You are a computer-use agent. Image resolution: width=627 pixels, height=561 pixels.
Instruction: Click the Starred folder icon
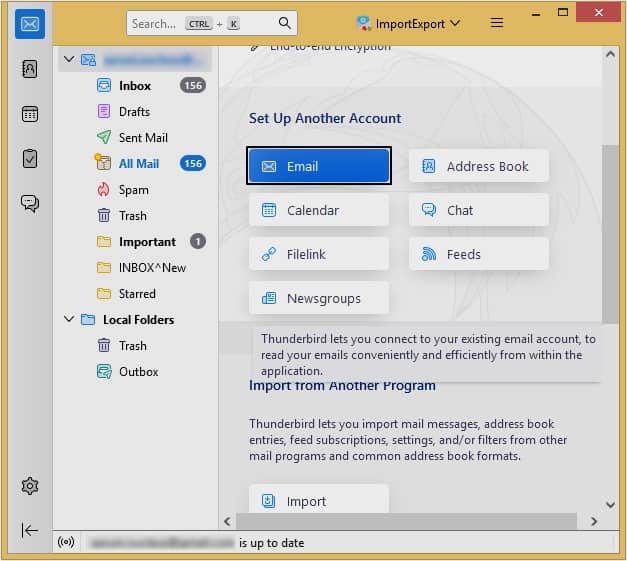(104, 293)
